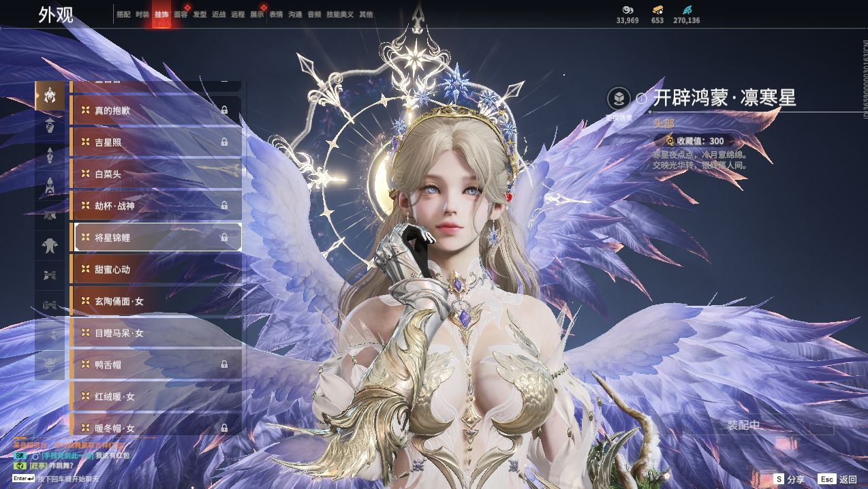868x489 pixels.
Task: Select 玄陶俑面·女 in the list
Action: [x=156, y=301]
